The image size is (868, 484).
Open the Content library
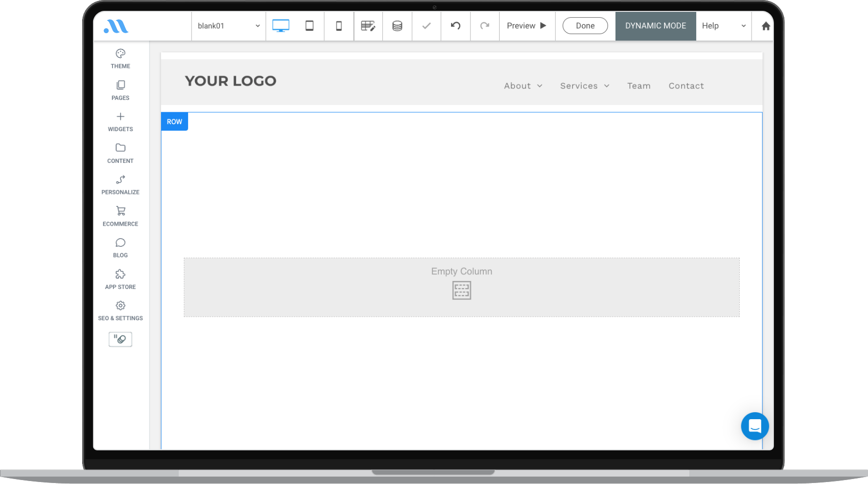tap(120, 153)
